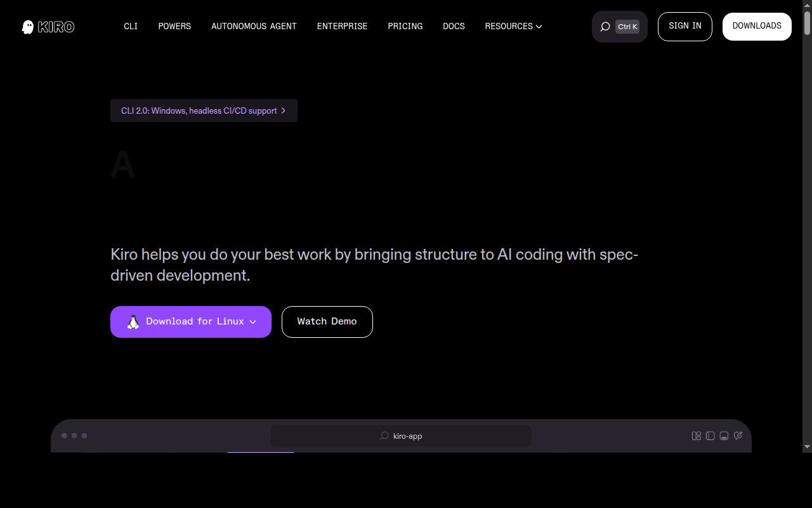Expand the download platform chevron
Screen dimensions: 812x508
coord(252,322)
